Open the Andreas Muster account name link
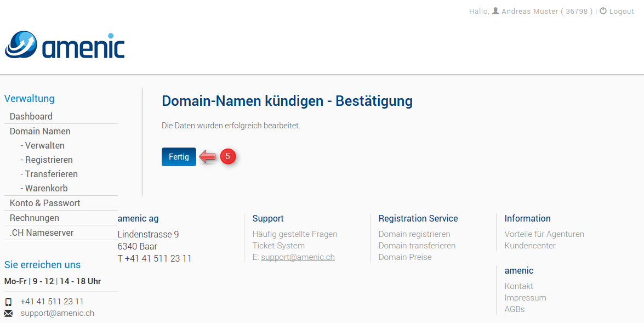Viewport: 644px width, 323px height. 529,12
